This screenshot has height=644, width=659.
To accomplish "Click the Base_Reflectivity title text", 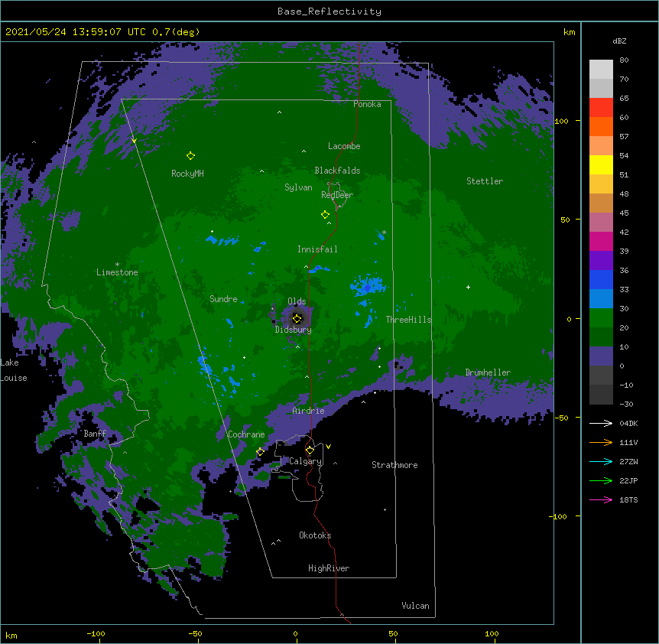I will pos(329,11).
